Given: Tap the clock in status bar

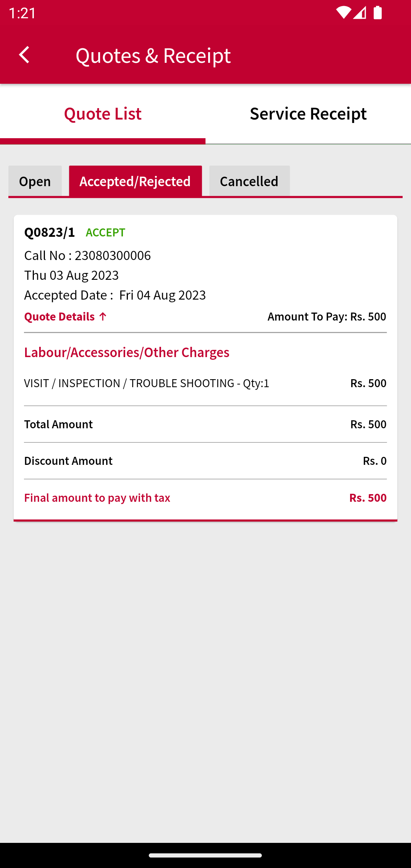Looking at the screenshot, I should click(22, 13).
